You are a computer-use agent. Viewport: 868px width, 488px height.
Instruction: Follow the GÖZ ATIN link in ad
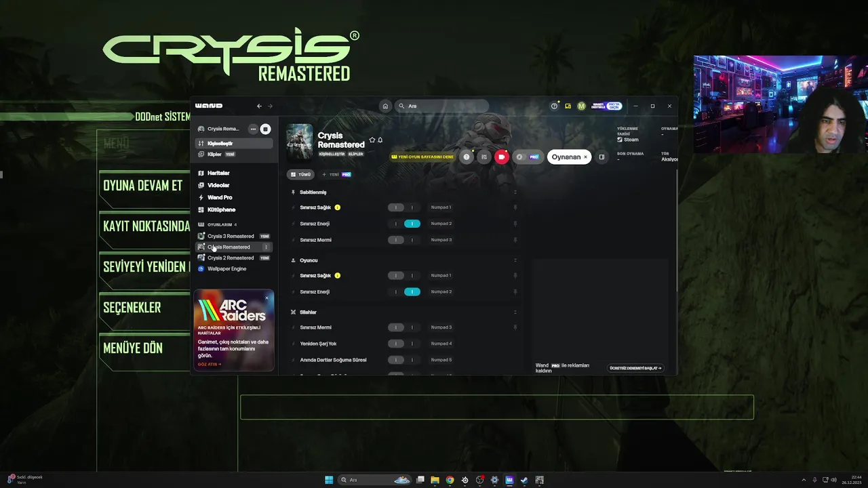click(x=210, y=365)
